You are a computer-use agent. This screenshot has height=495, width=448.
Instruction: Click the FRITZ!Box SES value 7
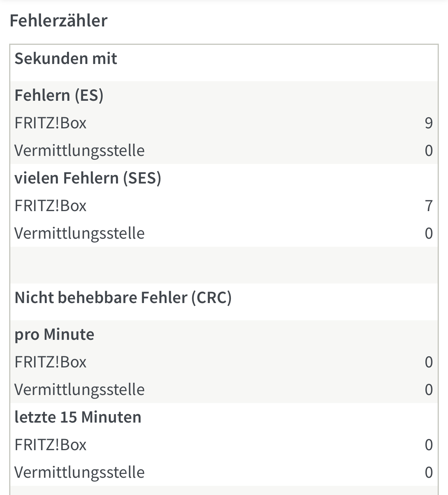click(x=428, y=206)
